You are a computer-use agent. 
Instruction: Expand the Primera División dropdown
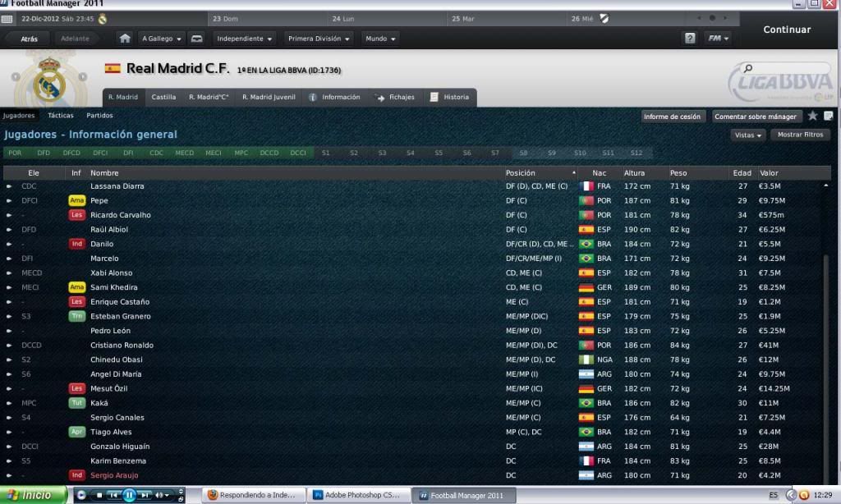click(x=319, y=39)
